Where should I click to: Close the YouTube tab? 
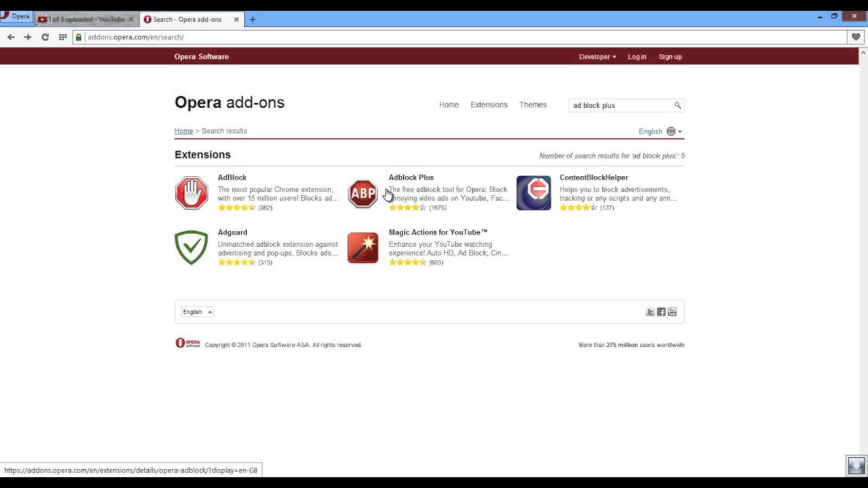click(x=131, y=20)
